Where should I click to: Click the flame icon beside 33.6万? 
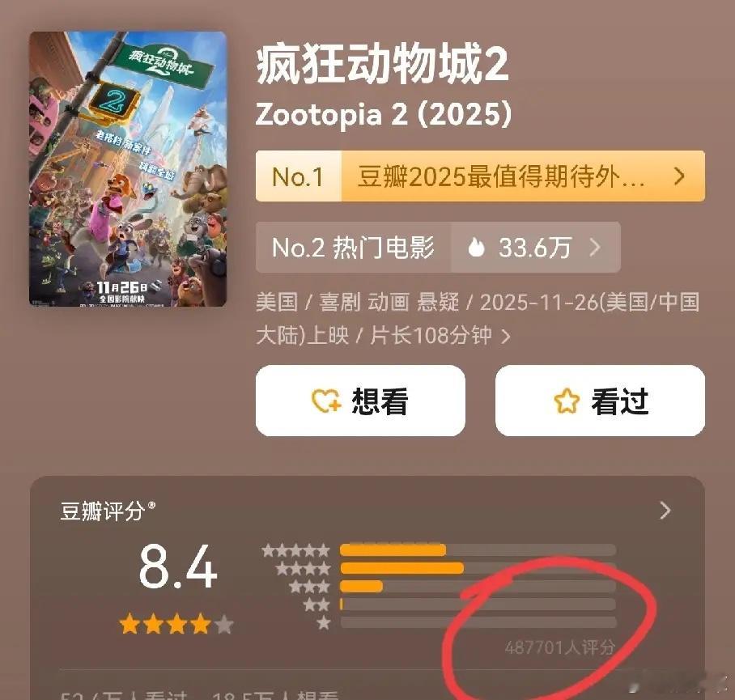[476, 247]
